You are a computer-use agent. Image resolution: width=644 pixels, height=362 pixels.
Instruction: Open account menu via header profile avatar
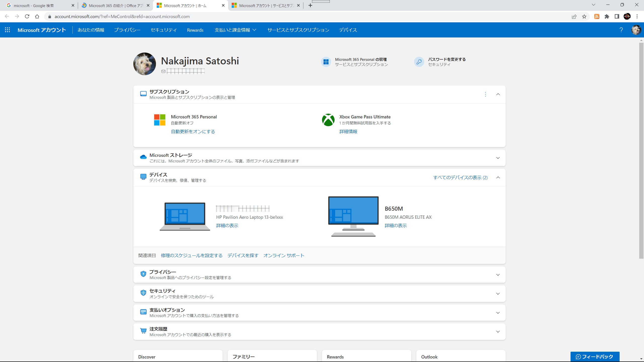(636, 30)
